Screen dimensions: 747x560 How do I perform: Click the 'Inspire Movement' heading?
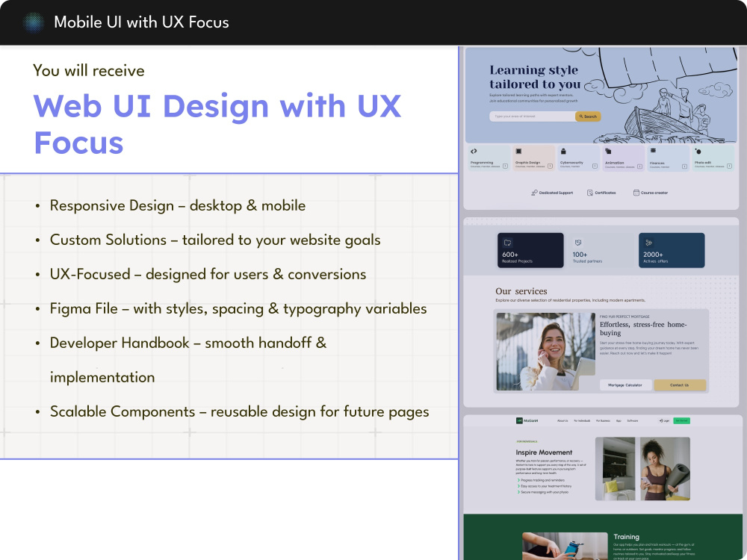pos(544,452)
